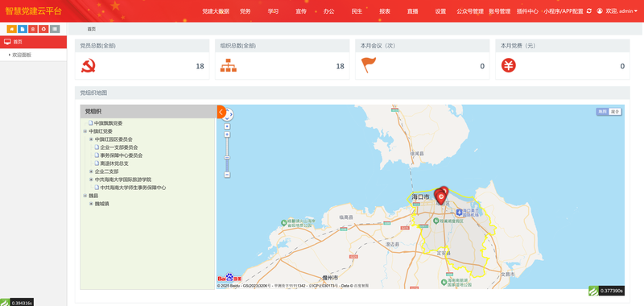Open the 宣传 menu
644x306 pixels.
coord(301,11)
